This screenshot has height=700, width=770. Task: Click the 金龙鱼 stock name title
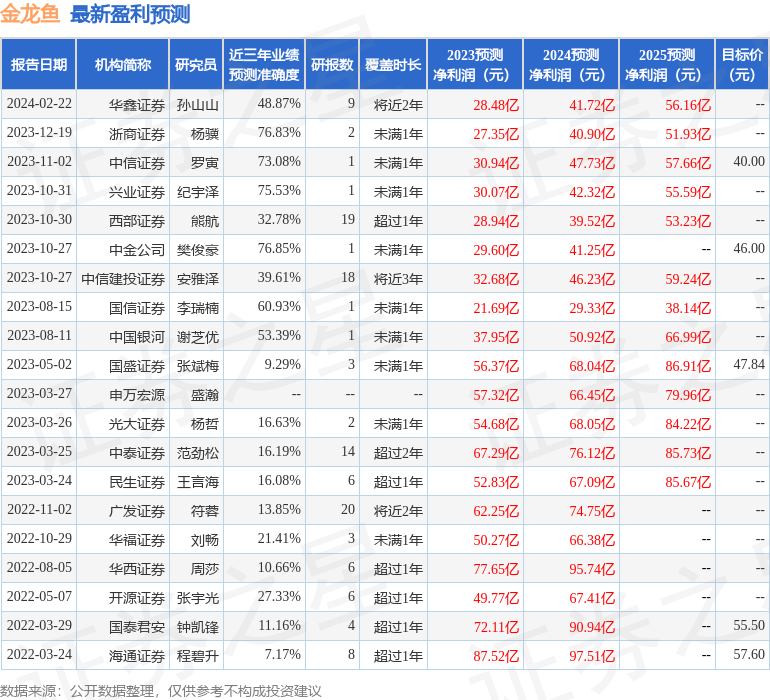32,15
